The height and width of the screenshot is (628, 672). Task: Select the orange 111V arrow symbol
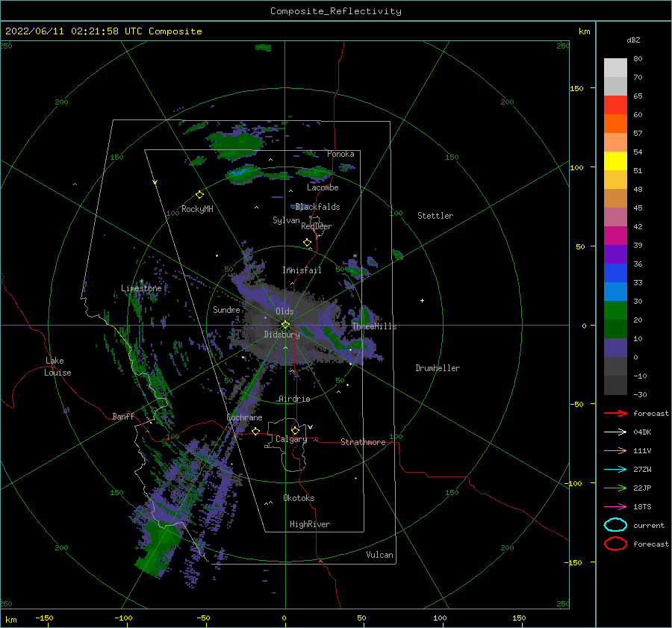pos(615,450)
